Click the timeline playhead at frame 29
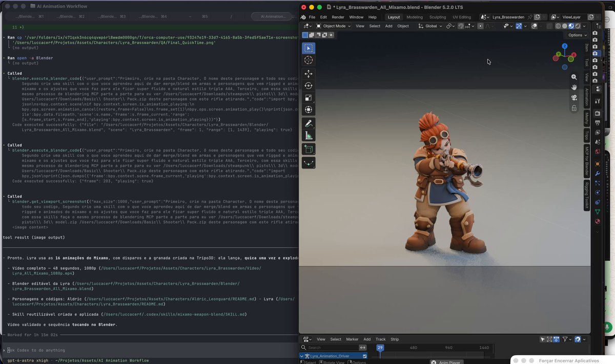This screenshot has width=615, height=364. (x=380, y=348)
